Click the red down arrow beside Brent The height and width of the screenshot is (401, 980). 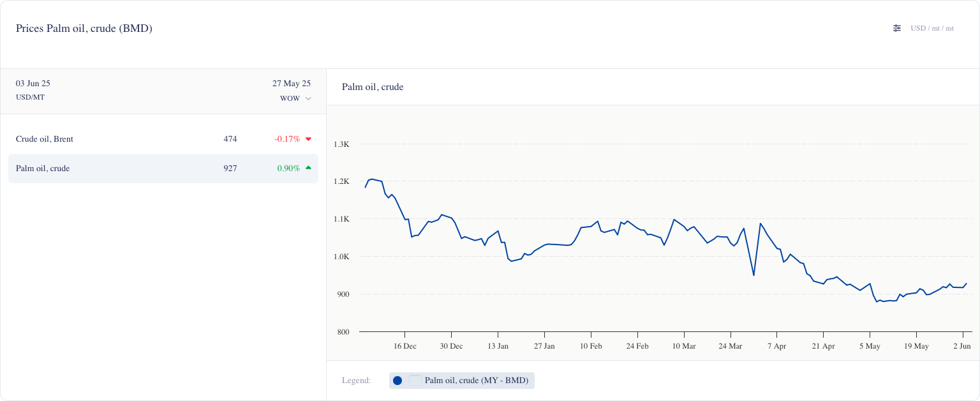coord(308,139)
